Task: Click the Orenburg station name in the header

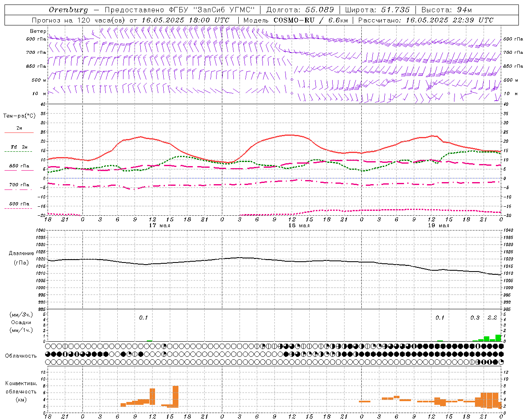Action: click(x=68, y=10)
